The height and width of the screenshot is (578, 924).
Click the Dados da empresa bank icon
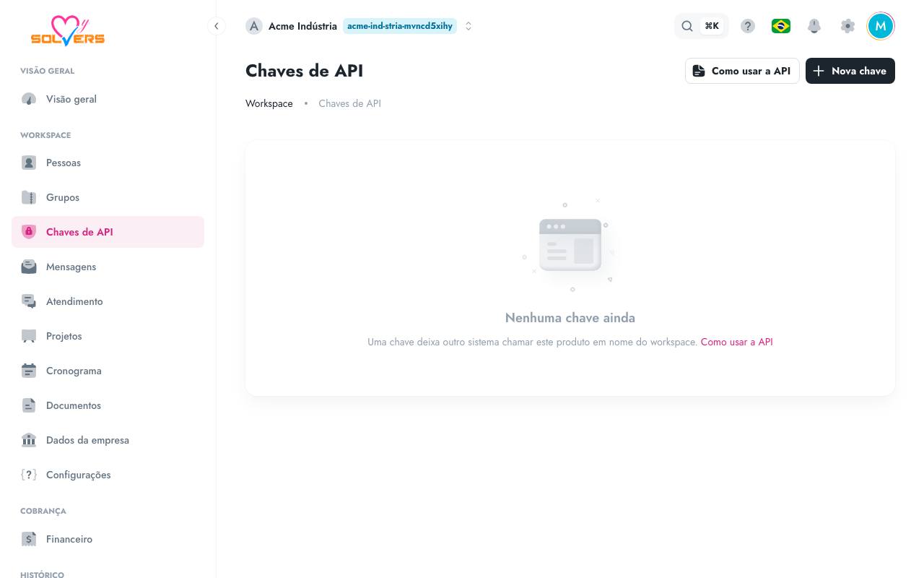click(29, 440)
